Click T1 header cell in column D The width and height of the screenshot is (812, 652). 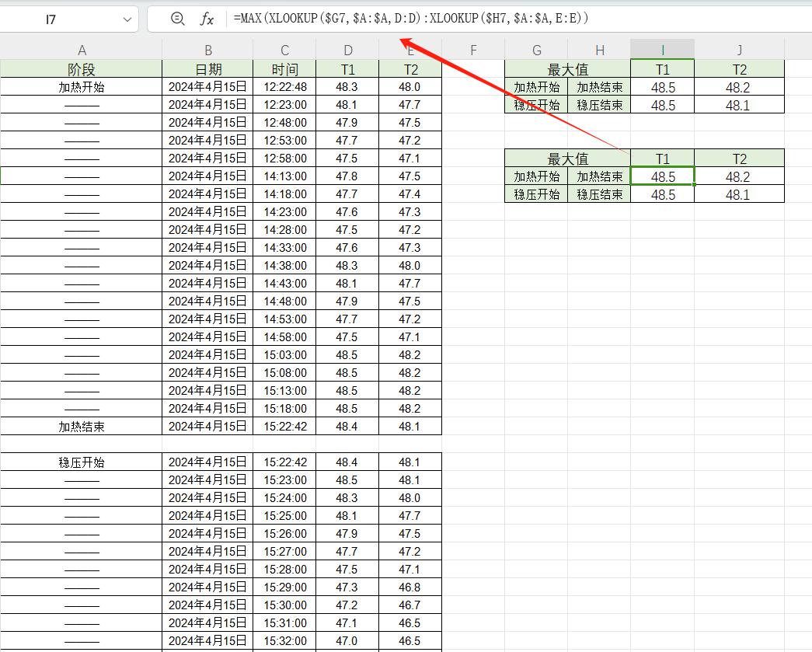click(347, 69)
